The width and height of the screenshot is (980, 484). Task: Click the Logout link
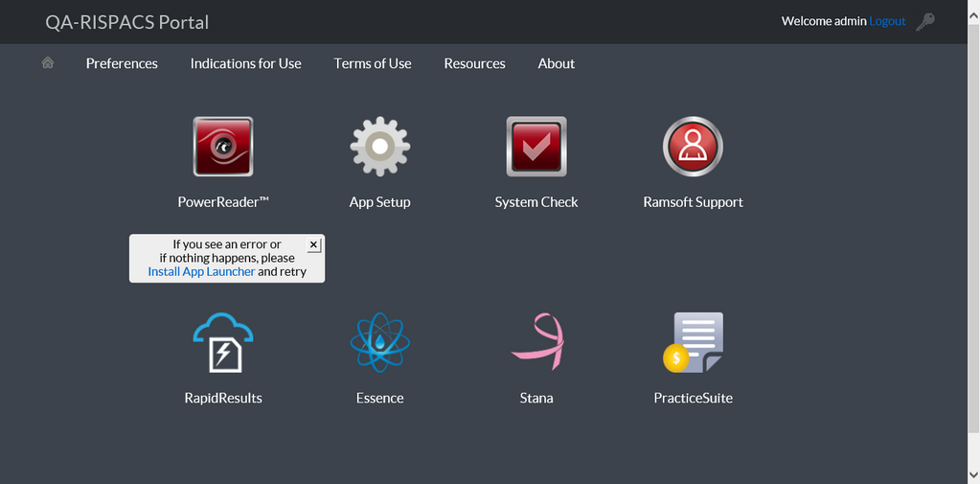(x=887, y=21)
